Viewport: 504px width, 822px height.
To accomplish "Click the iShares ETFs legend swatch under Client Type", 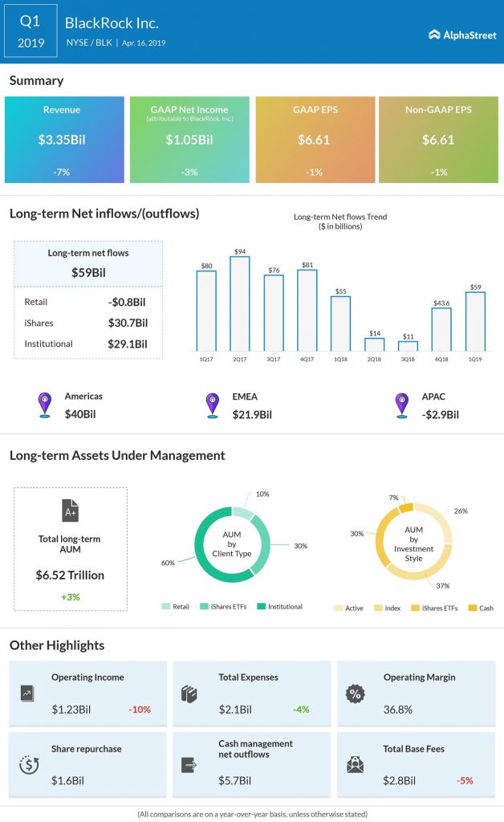I will tap(205, 607).
